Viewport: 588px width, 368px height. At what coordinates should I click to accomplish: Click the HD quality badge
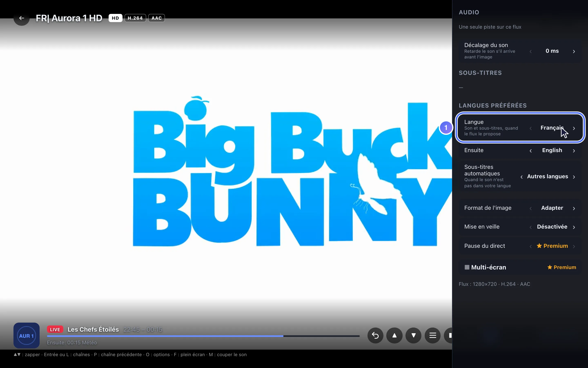pos(115,18)
